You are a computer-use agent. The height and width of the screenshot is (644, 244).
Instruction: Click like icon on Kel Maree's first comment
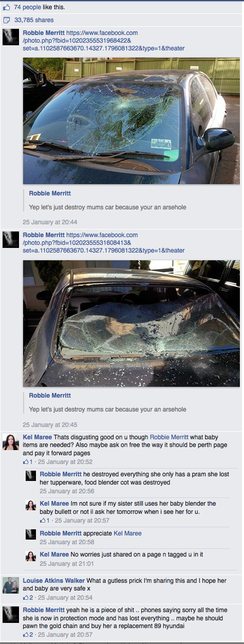(26, 462)
